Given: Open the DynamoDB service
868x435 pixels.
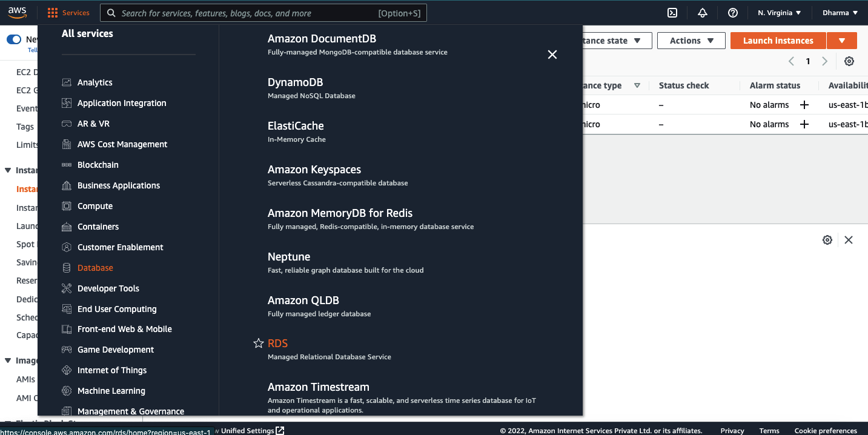Looking at the screenshot, I should (x=296, y=82).
